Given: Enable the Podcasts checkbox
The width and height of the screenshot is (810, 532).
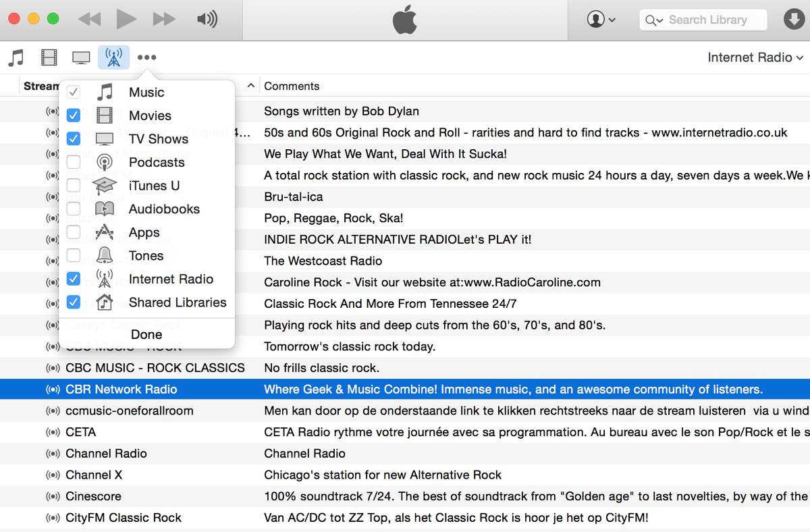Looking at the screenshot, I should pos(74,162).
